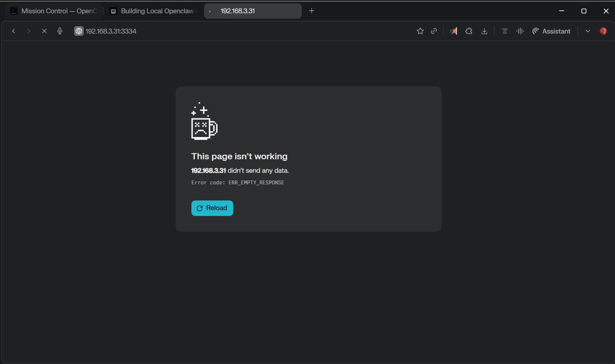The image size is (615, 364).
Task: Click the orange megaphone icon
Action: pyautogui.click(x=453, y=31)
